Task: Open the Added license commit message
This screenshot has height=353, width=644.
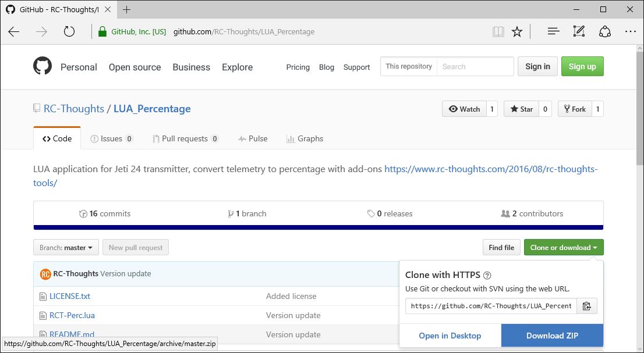Action: pyautogui.click(x=291, y=296)
